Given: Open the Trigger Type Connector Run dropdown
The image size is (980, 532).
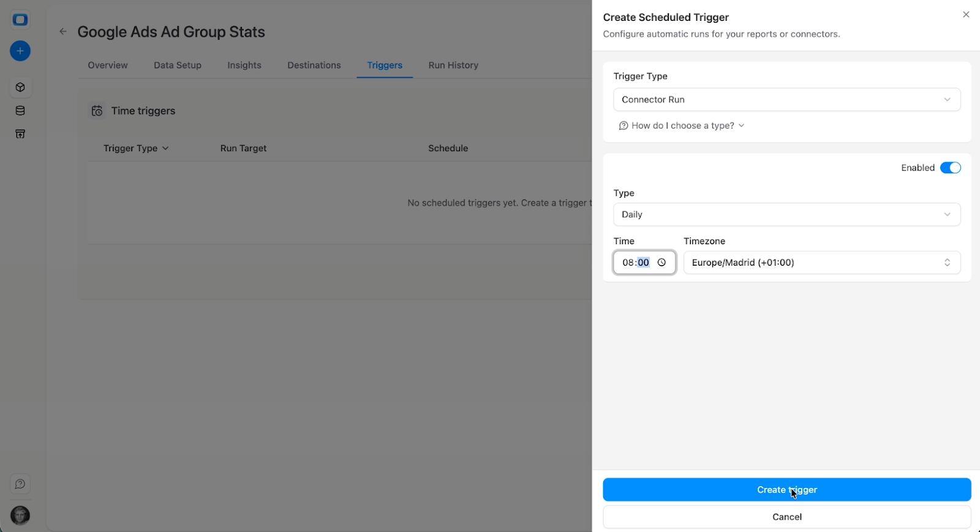Looking at the screenshot, I should point(787,100).
